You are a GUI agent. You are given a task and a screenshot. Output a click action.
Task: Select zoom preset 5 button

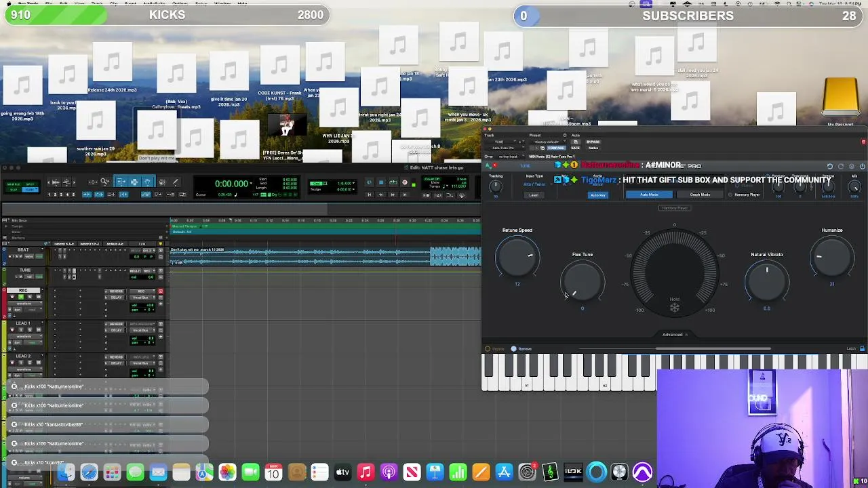[x=73, y=195]
